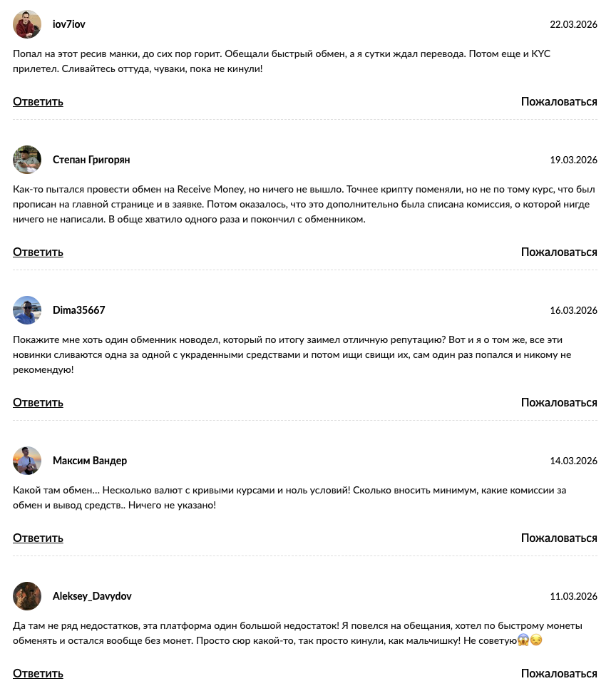
Task: Open the Aleksey_Davydov username
Action: 92,596
